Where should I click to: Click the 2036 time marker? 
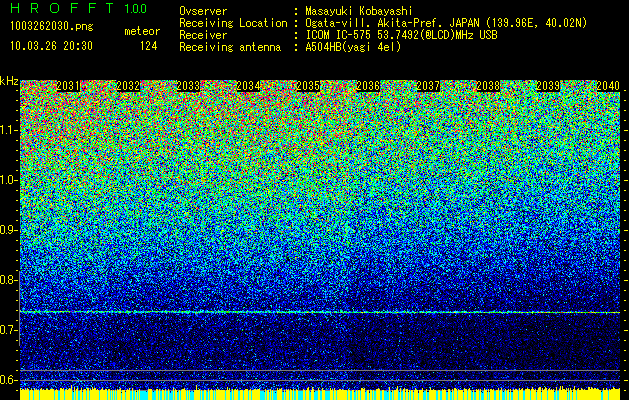368,86
